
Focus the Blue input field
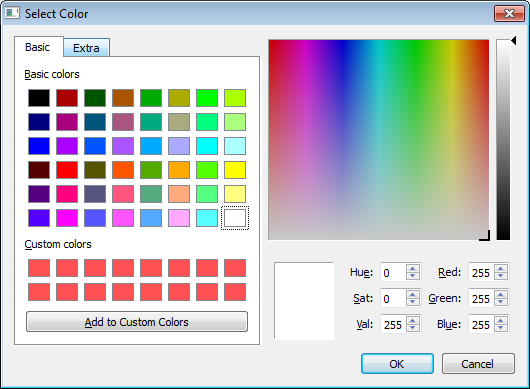click(481, 324)
